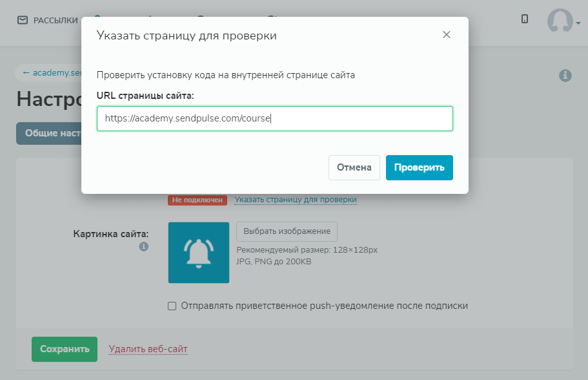Screen dimensions: 588x380
Task: Click the envelope icon beside РАССЫЛКИ
Action: (x=23, y=20)
